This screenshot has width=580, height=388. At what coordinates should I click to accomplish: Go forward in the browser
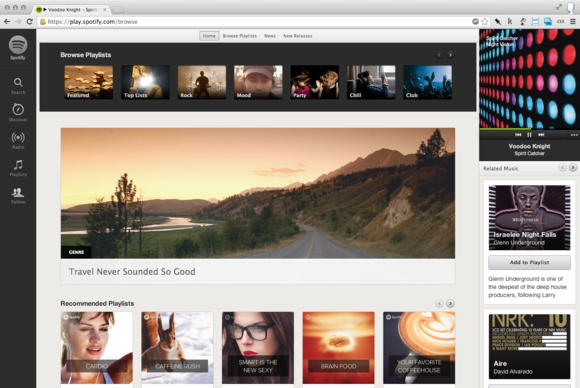coord(18,21)
